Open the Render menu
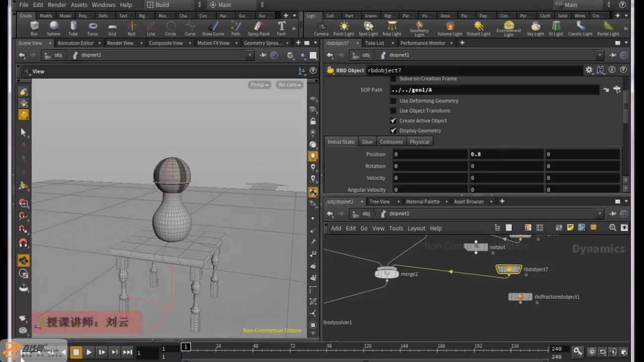The image size is (644, 362). (57, 5)
